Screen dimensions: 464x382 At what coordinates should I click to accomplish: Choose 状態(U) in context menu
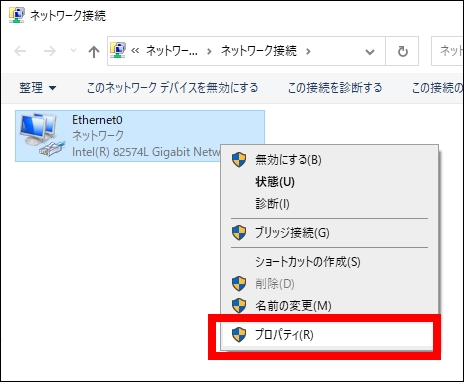coord(329,182)
